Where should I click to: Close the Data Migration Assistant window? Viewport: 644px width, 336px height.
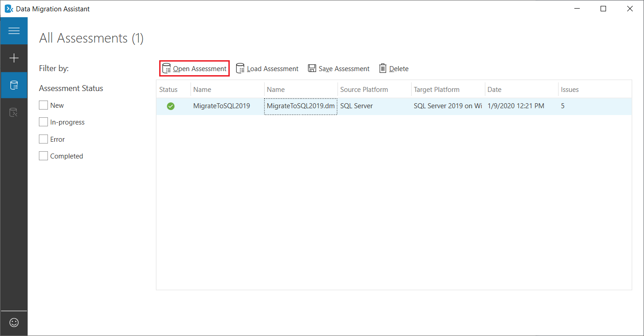630,9
